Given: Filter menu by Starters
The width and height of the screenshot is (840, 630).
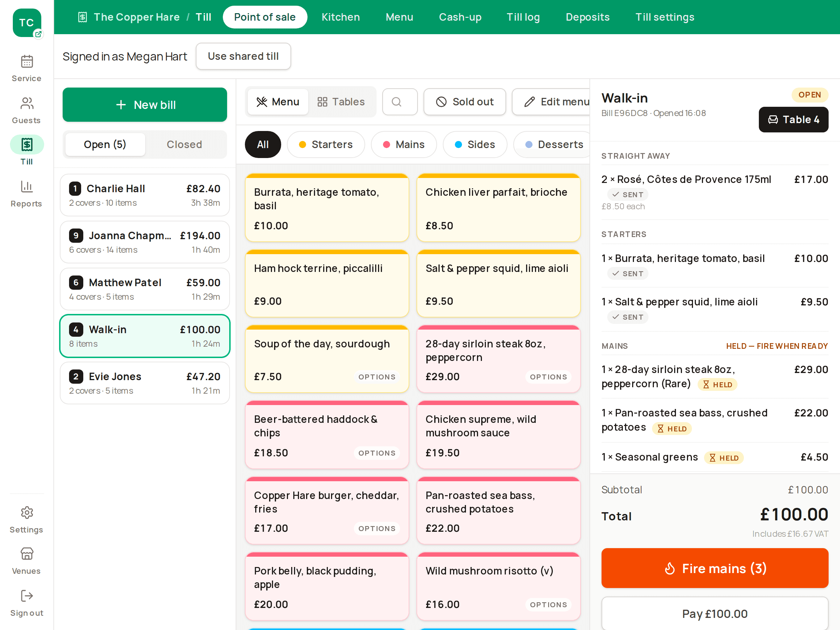Looking at the screenshot, I should pyautogui.click(x=326, y=144).
